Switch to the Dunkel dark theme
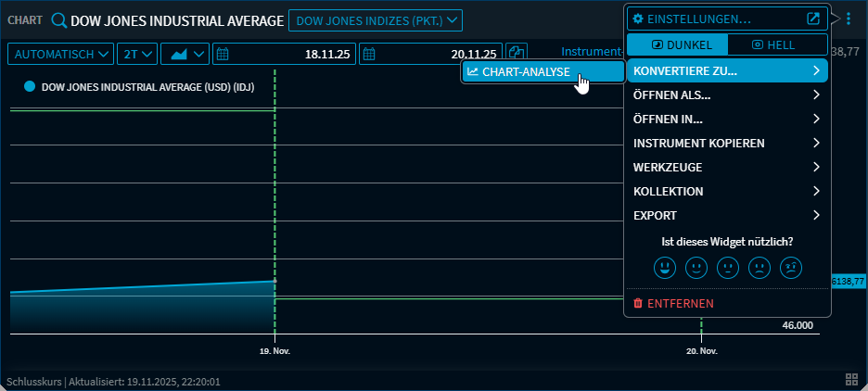This screenshot has height=391, width=868. [677, 44]
